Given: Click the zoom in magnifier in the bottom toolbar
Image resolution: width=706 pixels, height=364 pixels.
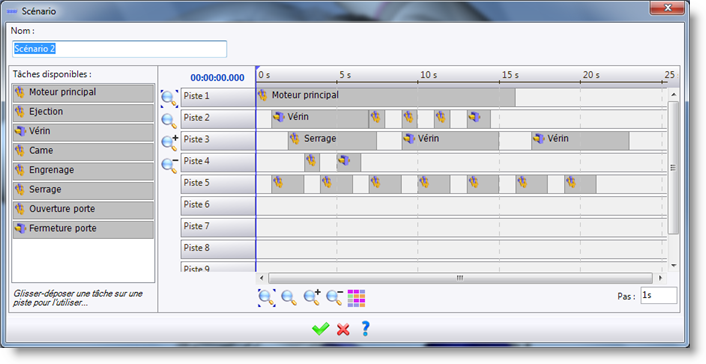Looking at the screenshot, I should click(x=312, y=298).
